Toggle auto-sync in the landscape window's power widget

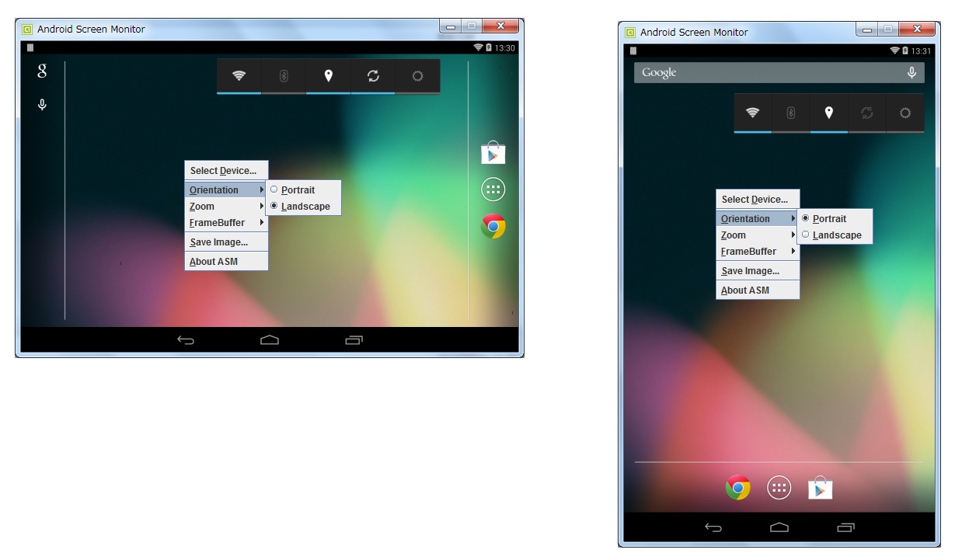click(373, 76)
